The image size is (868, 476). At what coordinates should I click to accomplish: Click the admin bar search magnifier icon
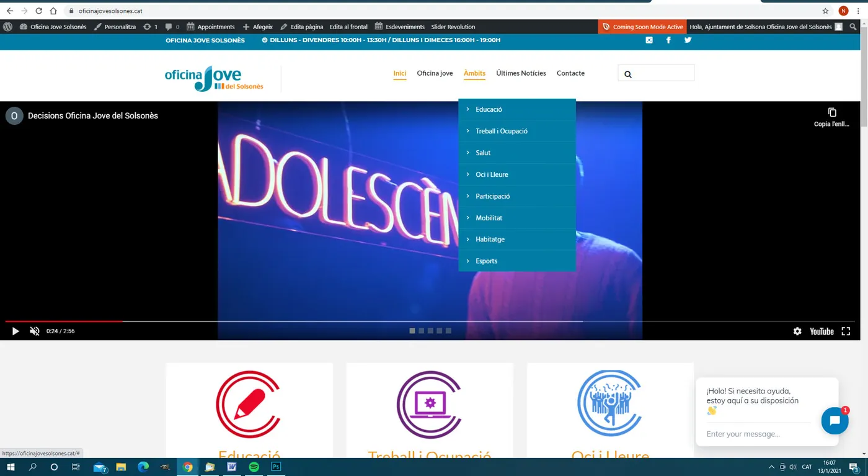pyautogui.click(x=854, y=27)
